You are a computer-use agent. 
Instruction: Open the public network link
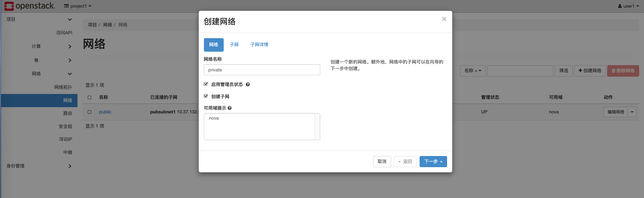[x=105, y=112]
